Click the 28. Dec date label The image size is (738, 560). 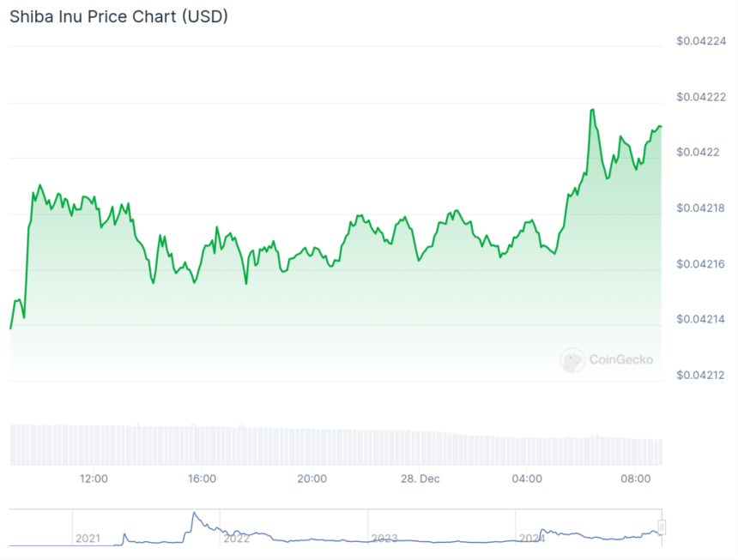(x=419, y=479)
